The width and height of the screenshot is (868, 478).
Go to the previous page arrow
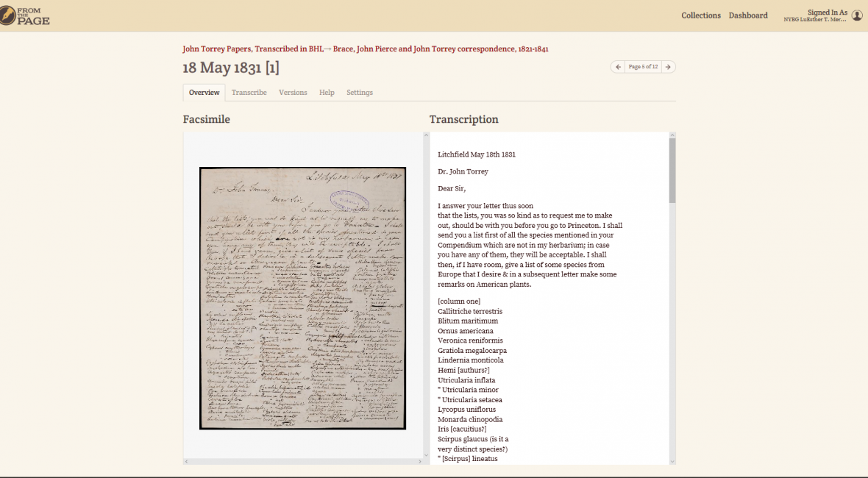click(x=618, y=67)
